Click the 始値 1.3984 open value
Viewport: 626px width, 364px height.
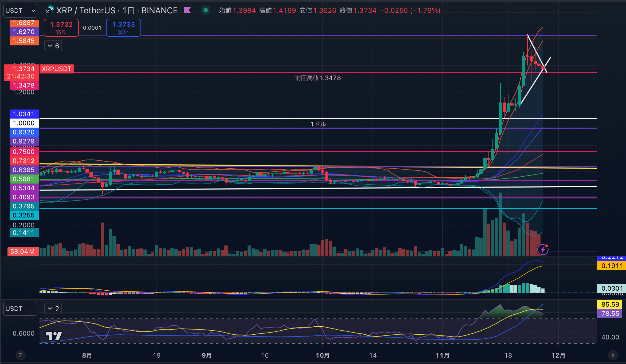(237, 10)
